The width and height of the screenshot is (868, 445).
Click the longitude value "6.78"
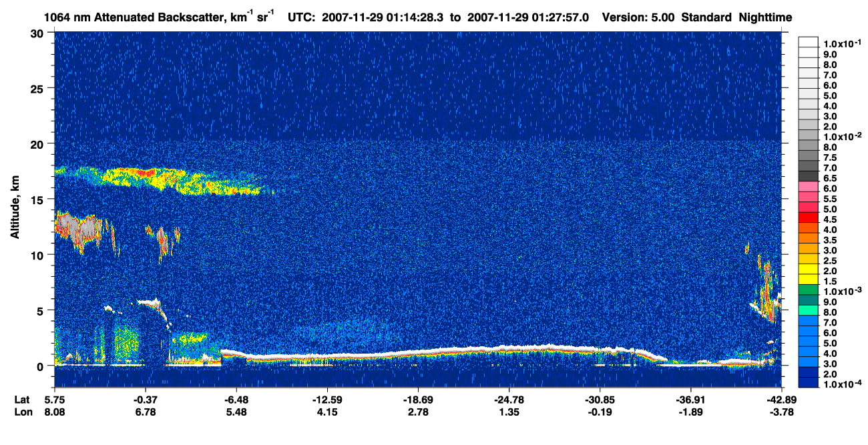[x=146, y=412]
